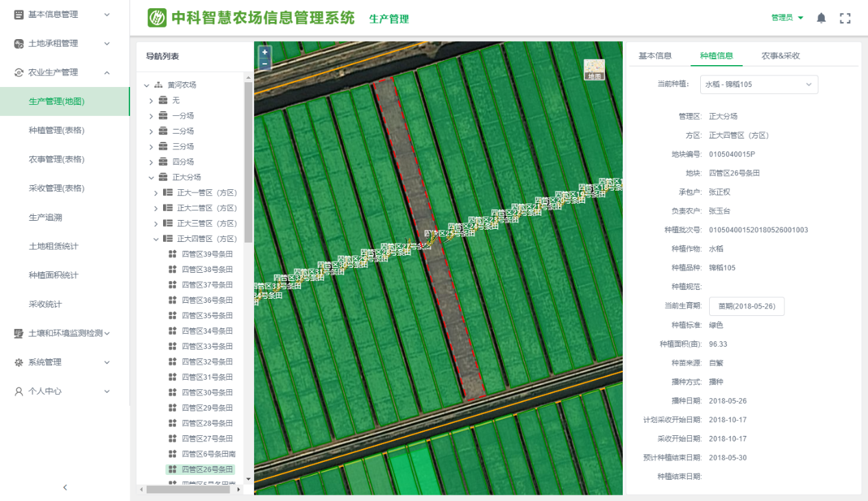The width and height of the screenshot is (868, 501).
Task: Open 管理员 user dropdown menu
Action: [787, 18]
